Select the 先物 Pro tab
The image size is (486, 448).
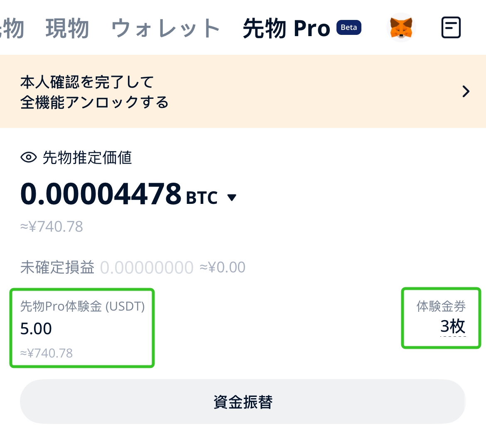point(285,27)
